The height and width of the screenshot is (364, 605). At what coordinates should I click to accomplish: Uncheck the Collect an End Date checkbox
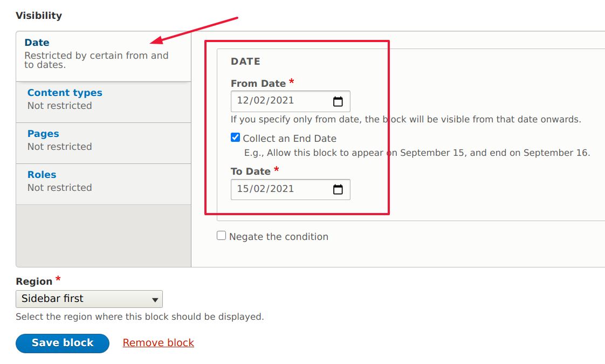coord(235,138)
